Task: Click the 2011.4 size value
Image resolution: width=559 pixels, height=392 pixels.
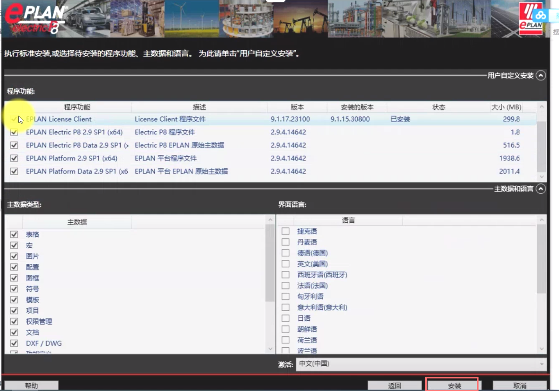Action: coord(510,171)
